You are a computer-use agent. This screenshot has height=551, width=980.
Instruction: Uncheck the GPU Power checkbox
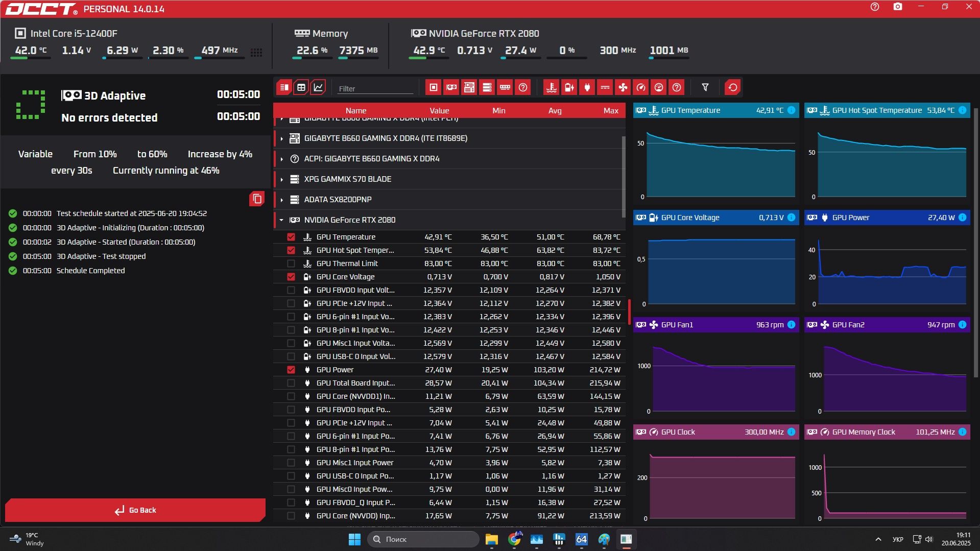[x=291, y=370]
